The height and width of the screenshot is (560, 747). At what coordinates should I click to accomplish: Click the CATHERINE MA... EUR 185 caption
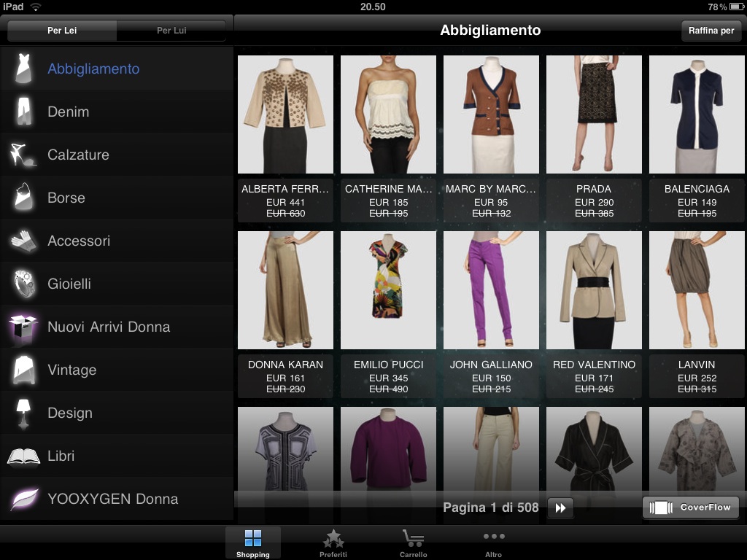(388, 201)
